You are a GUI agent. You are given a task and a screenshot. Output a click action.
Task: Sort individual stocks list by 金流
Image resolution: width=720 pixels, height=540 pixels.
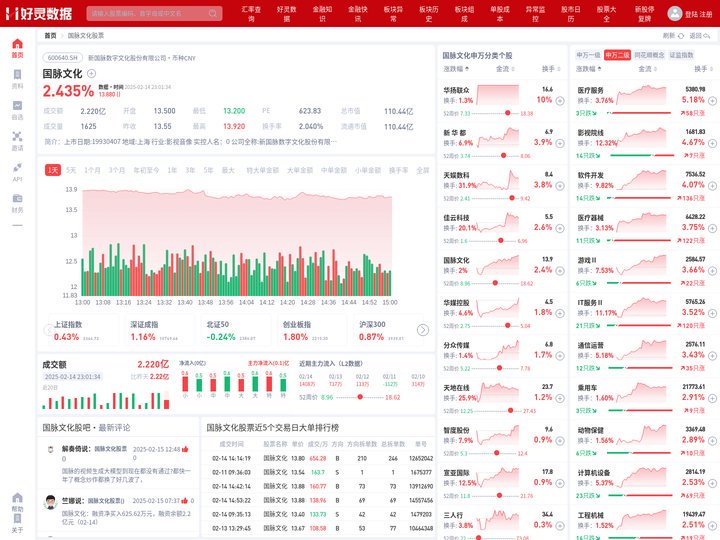click(505, 69)
